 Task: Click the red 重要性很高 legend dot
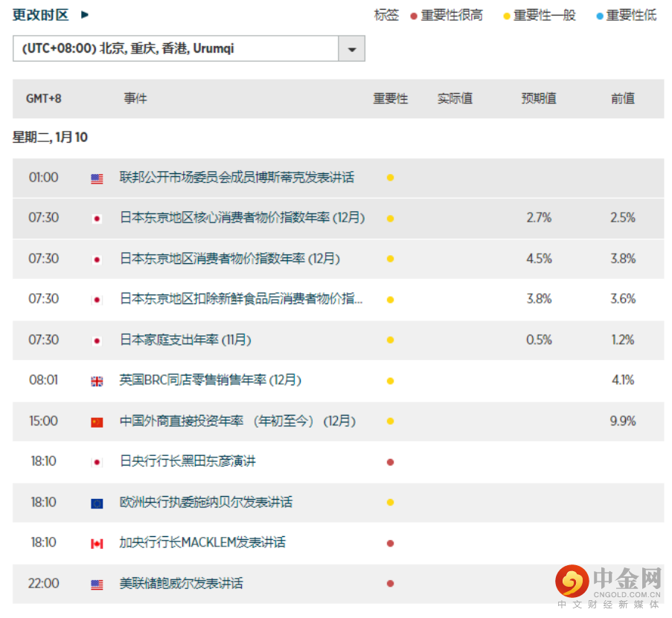pyautogui.click(x=414, y=16)
